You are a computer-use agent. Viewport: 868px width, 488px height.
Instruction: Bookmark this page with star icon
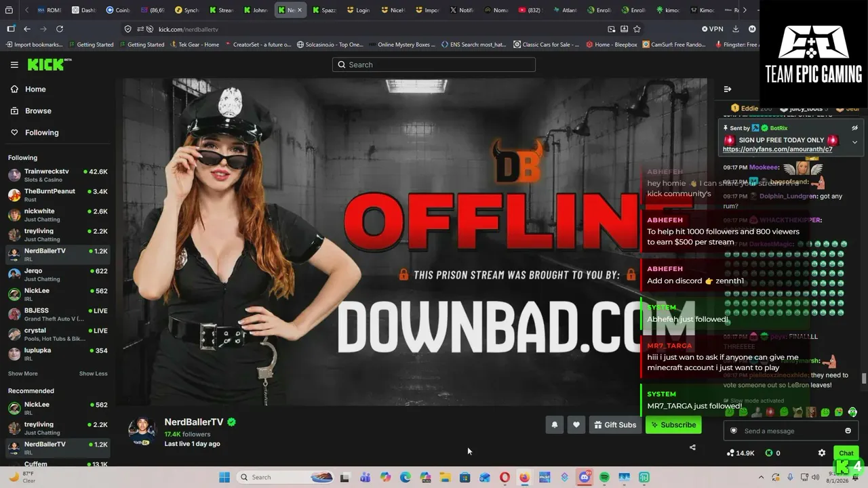[x=637, y=29]
